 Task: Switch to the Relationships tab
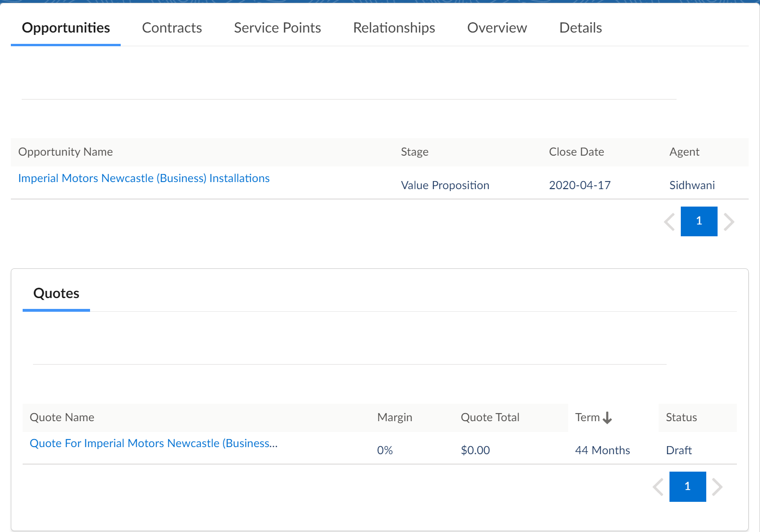coord(394,28)
